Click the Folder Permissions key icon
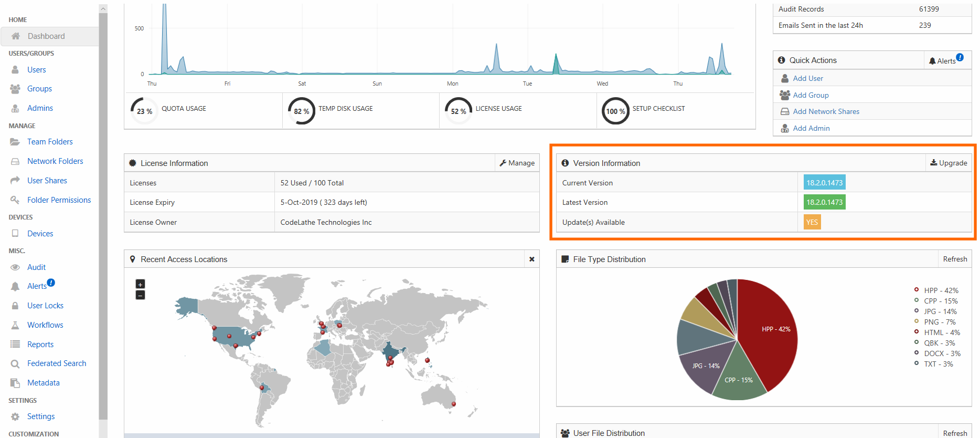980x438 pixels. (15, 200)
